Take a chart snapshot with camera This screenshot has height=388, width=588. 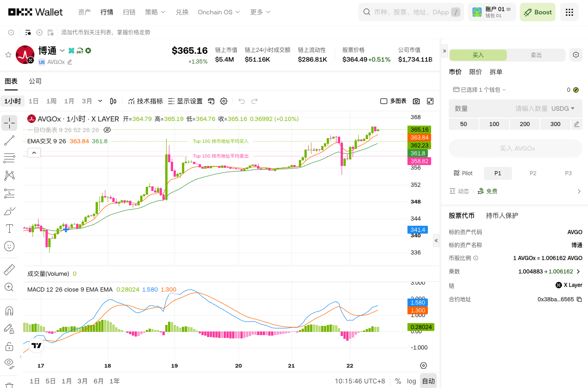[x=416, y=101]
